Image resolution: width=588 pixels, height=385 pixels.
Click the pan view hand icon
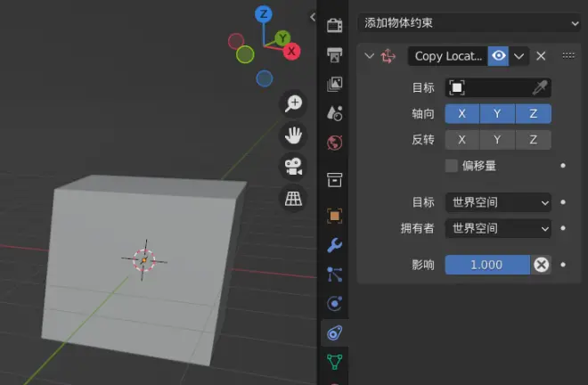click(293, 135)
